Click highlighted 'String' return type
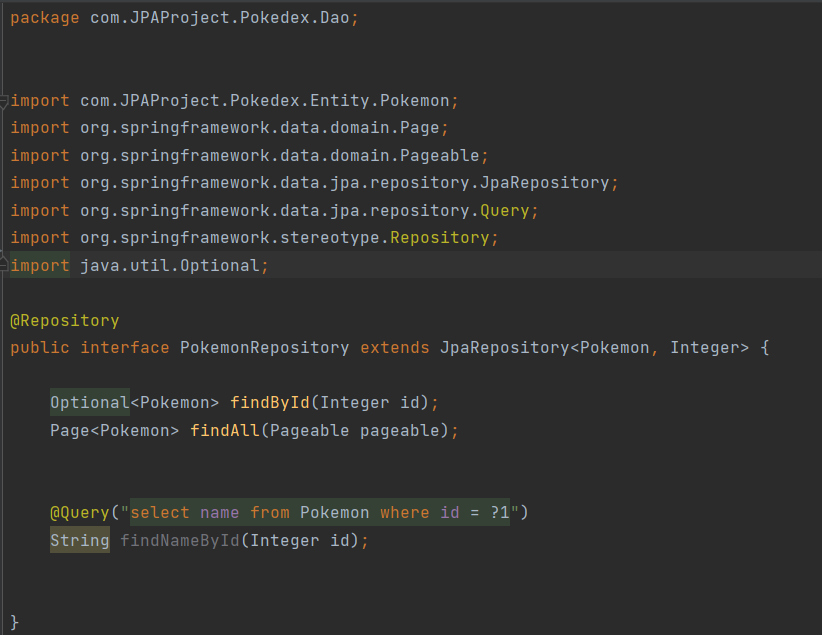This screenshot has width=822, height=635. (80, 541)
